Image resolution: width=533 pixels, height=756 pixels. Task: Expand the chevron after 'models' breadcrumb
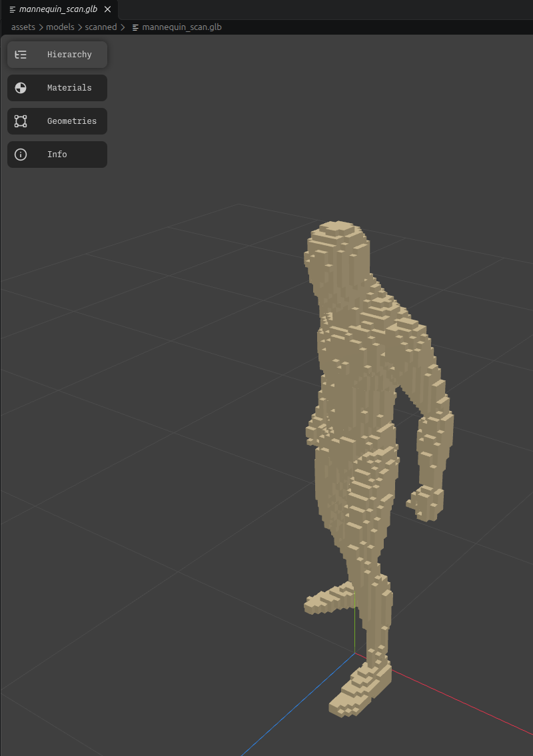79,27
